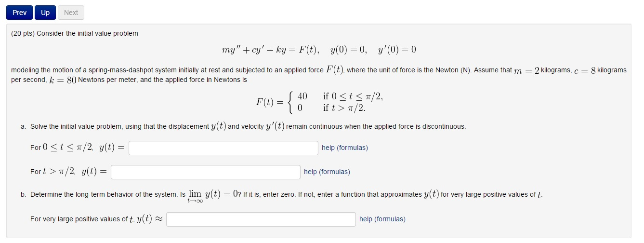
Task: Open help (formulas) beside the t > π/2 box
Action: tap(327, 172)
